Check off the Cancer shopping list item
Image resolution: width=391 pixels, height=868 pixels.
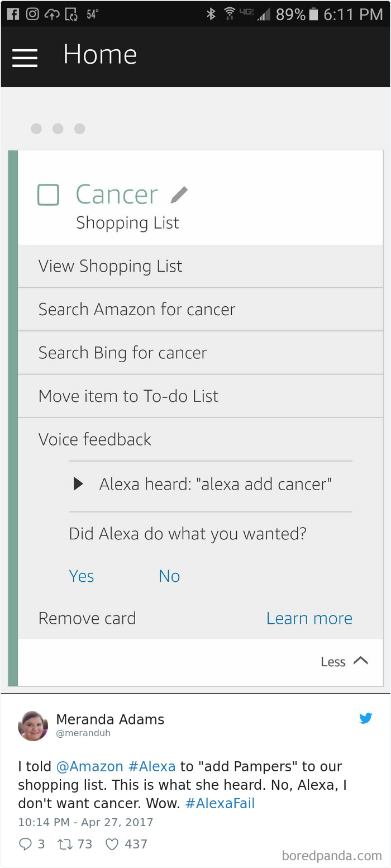point(48,194)
